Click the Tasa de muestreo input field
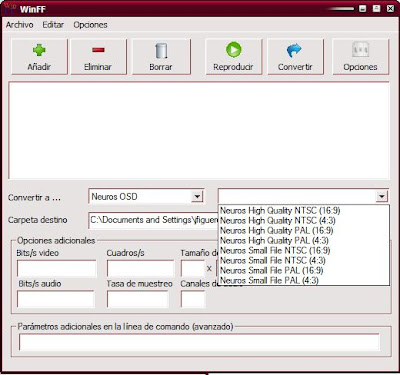 tap(138, 299)
